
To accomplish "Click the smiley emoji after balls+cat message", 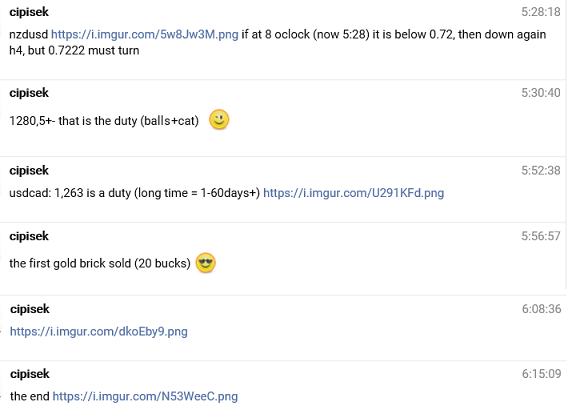I will [219, 120].
